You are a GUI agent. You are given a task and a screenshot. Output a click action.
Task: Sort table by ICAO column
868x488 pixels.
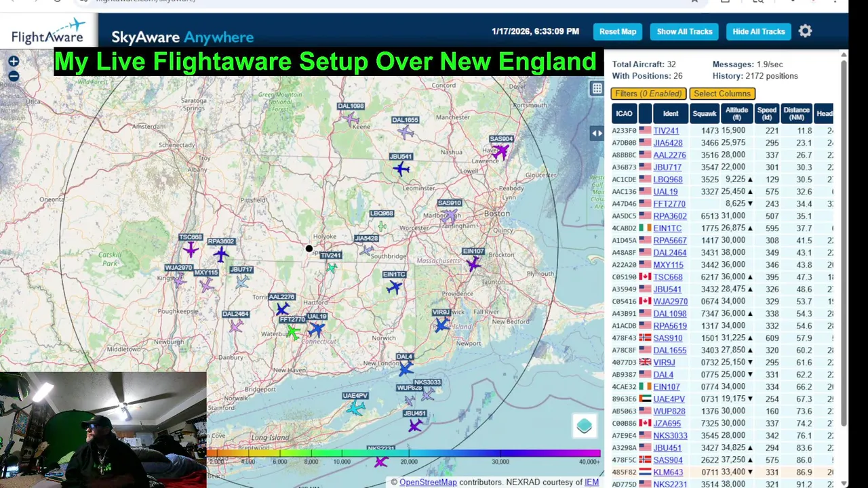623,113
